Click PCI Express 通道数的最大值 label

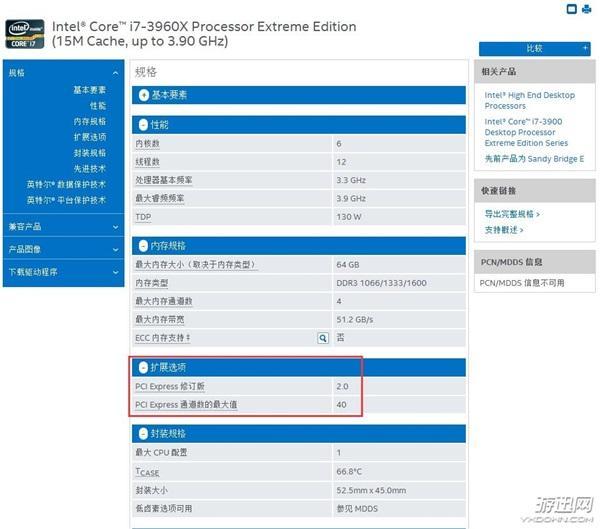point(186,405)
